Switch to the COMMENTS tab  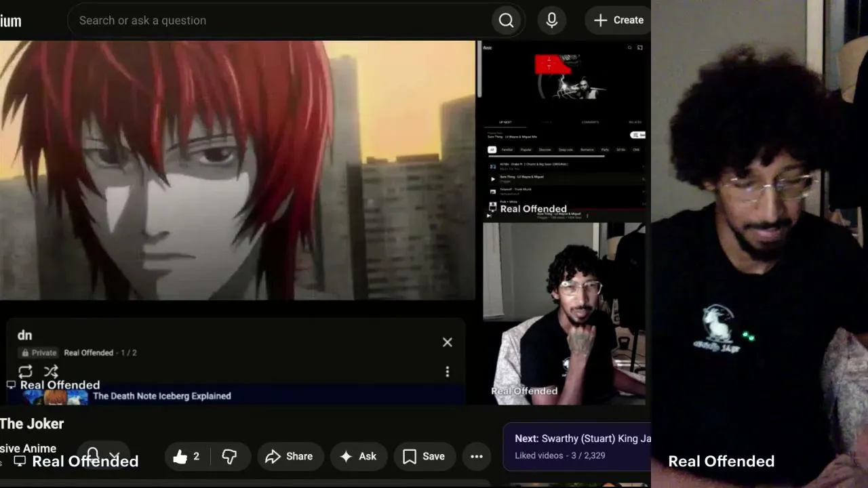tap(590, 122)
